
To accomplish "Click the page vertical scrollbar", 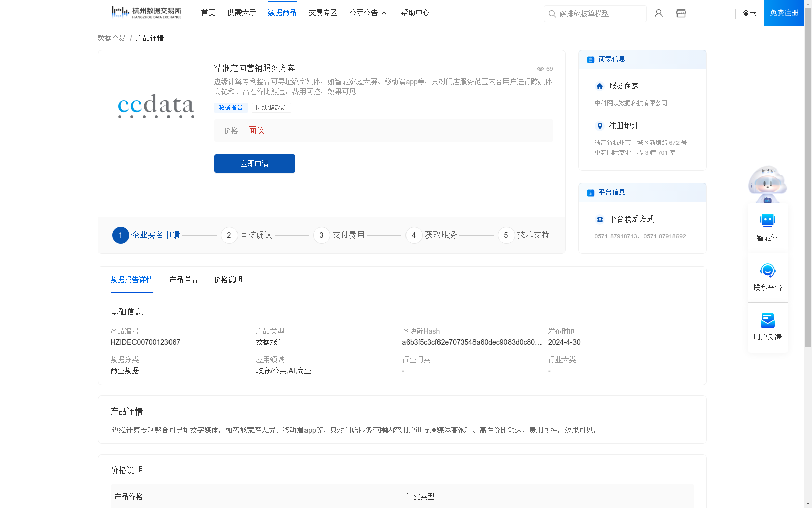I will click(808, 178).
